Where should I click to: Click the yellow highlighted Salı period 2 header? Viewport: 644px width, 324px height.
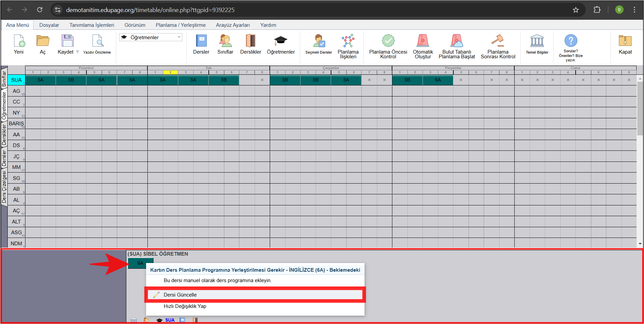(x=170, y=72)
